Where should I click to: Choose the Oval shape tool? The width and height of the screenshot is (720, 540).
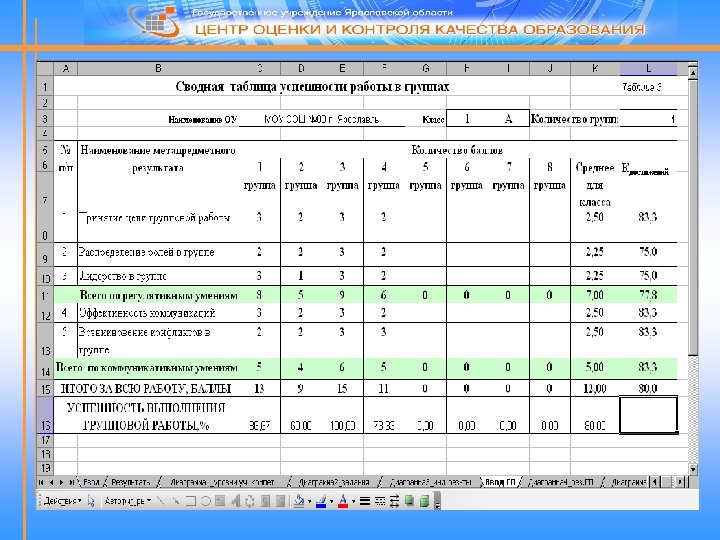[x=205, y=501]
